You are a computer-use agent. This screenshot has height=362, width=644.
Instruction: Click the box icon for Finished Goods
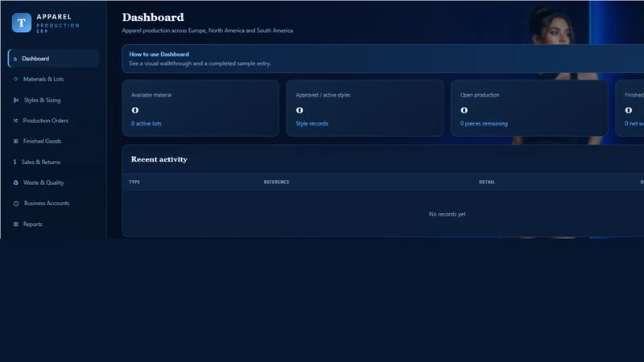15,142
